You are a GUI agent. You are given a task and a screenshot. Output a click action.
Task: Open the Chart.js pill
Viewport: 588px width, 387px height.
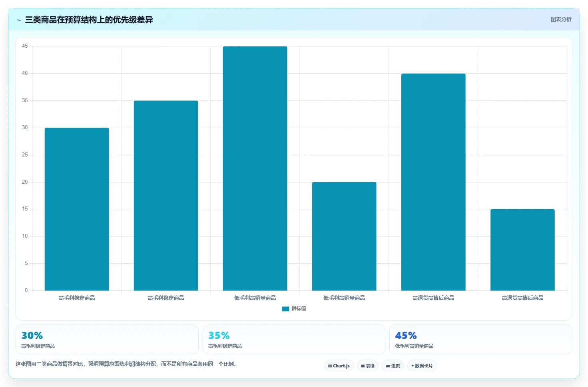(x=339, y=366)
